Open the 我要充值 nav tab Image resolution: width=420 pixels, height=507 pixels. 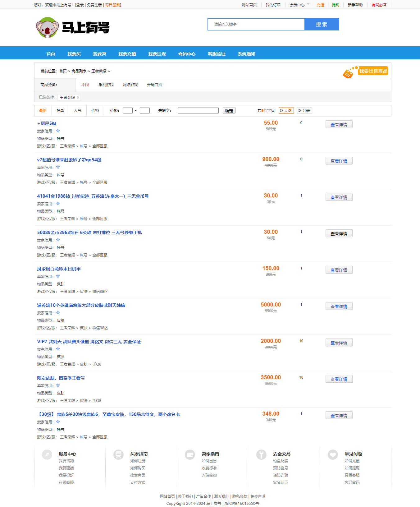tap(127, 54)
